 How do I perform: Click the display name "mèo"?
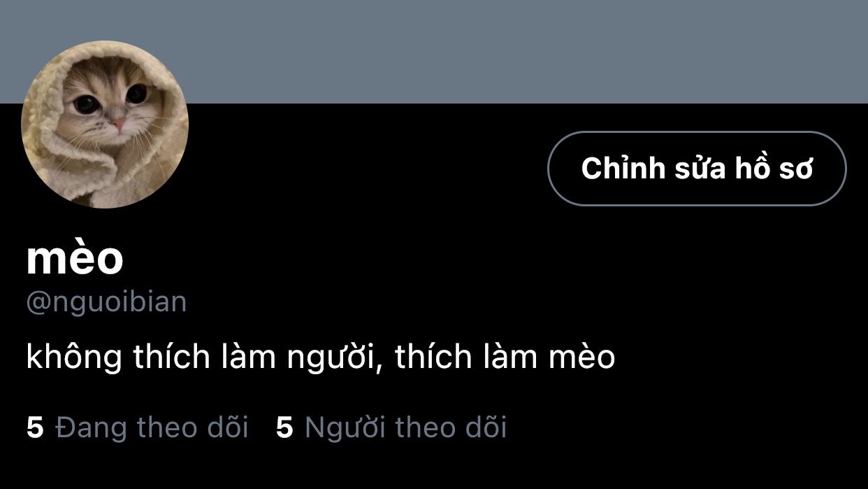75,259
